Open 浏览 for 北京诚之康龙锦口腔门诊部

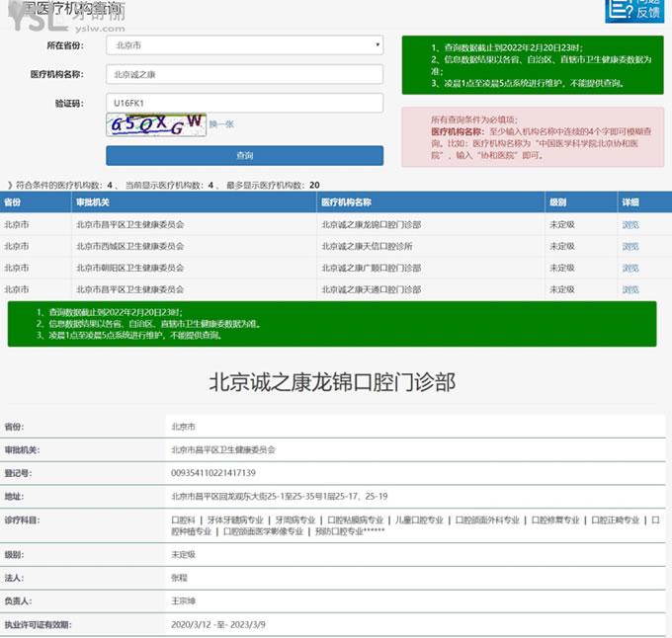[630, 225]
